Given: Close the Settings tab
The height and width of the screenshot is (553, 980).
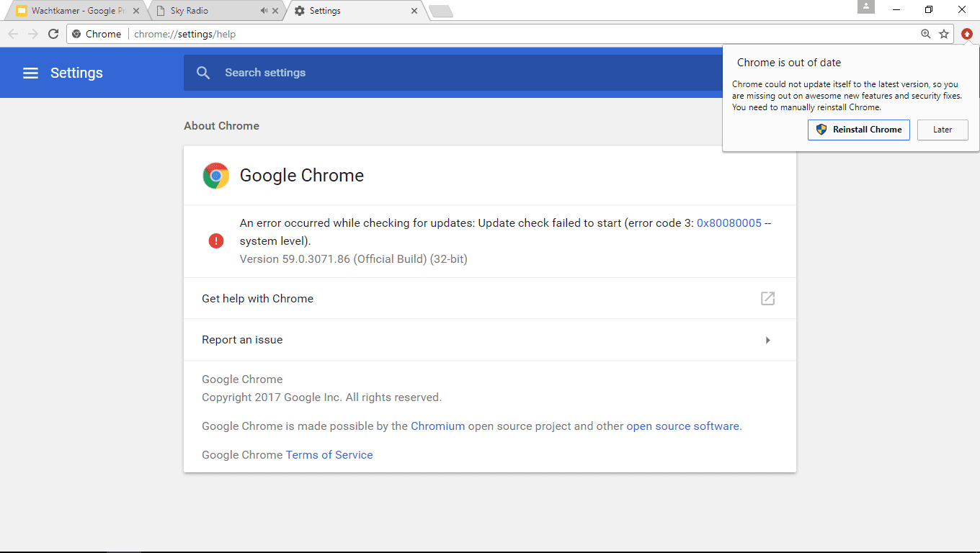Looking at the screenshot, I should tap(414, 11).
